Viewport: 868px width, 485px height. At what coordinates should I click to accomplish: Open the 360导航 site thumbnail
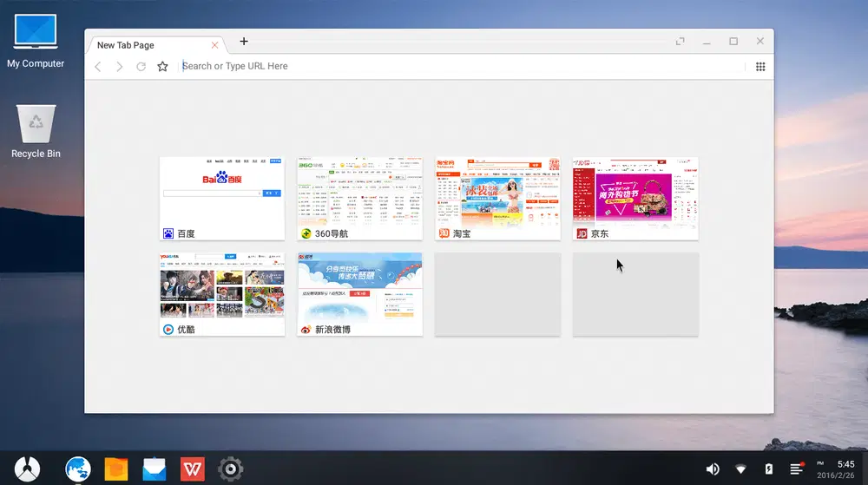point(360,199)
